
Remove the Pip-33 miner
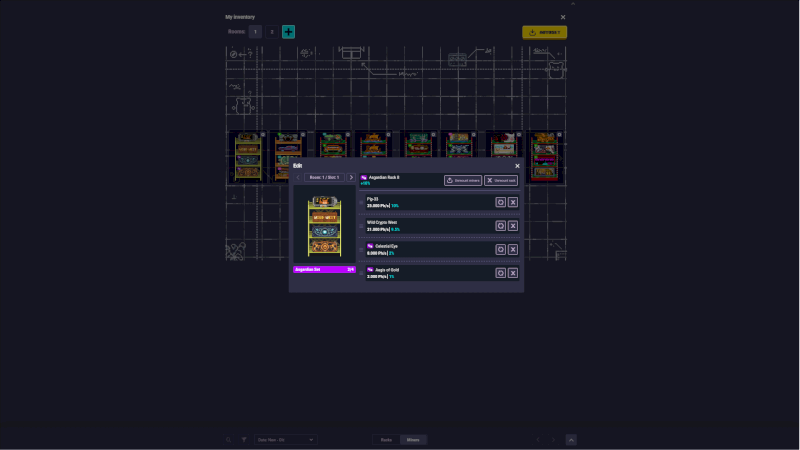click(513, 202)
